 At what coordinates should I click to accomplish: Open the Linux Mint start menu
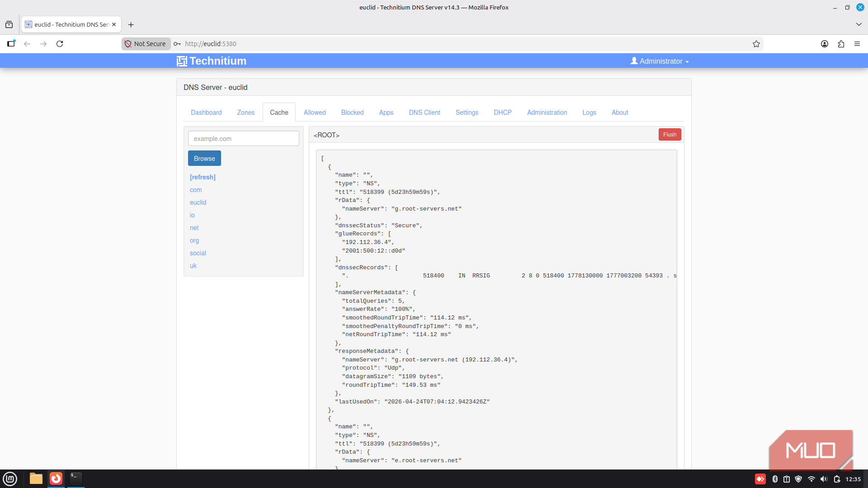click(x=10, y=479)
